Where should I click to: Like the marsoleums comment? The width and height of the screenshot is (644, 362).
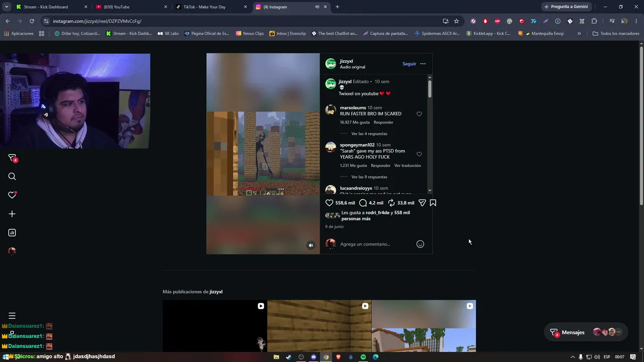click(419, 114)
